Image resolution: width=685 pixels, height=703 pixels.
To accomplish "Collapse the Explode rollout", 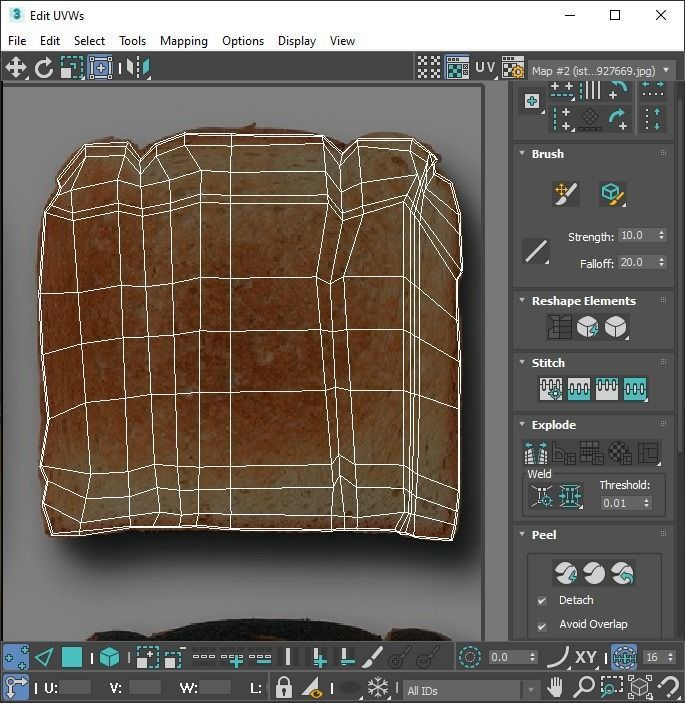I will pos(522,424).
